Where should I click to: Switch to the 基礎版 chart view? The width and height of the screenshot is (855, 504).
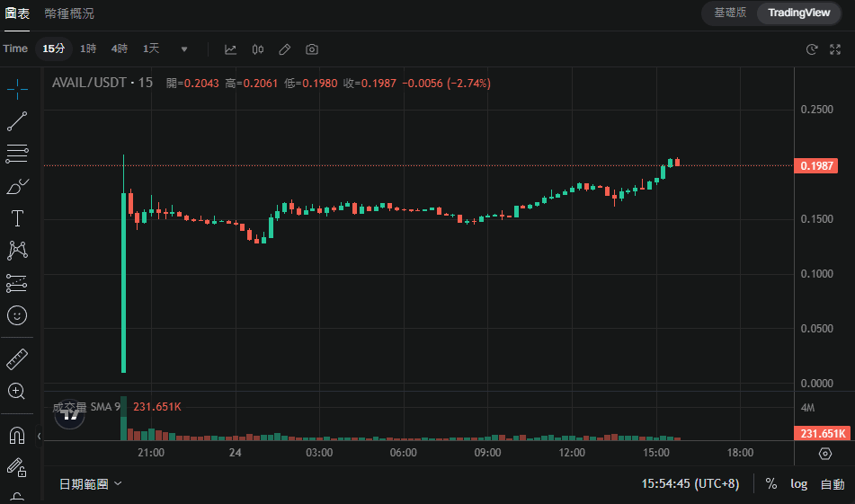(730, 13)
